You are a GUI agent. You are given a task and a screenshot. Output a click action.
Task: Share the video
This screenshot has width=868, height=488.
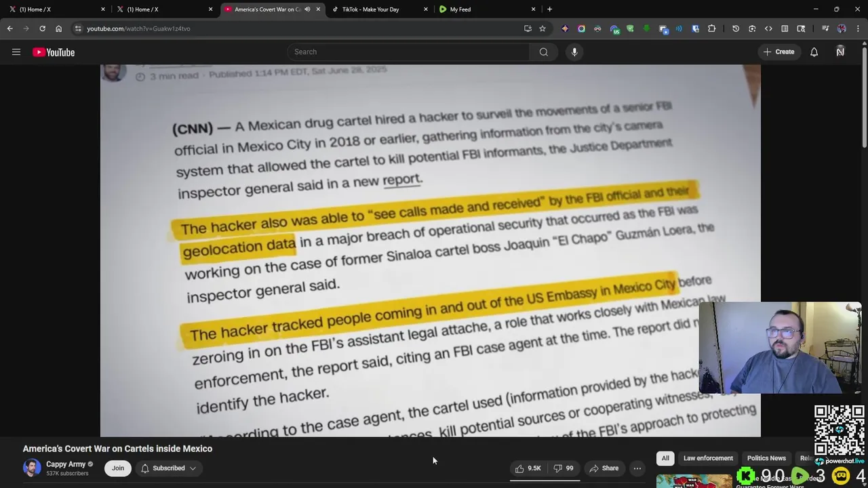tap(604, 468)
